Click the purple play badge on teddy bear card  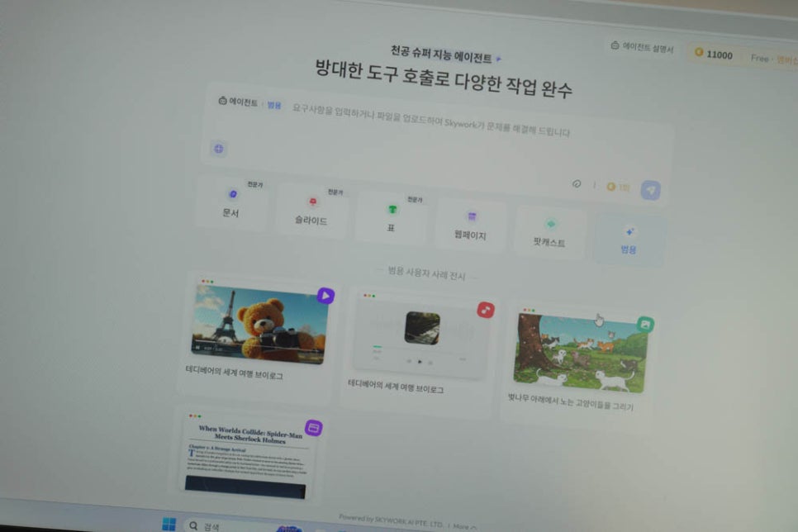coord(325,296)
